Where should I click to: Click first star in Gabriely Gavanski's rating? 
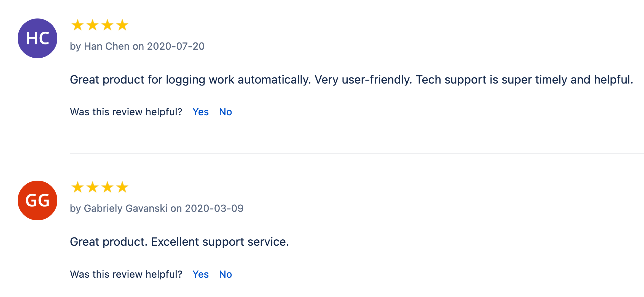[77, 187]
